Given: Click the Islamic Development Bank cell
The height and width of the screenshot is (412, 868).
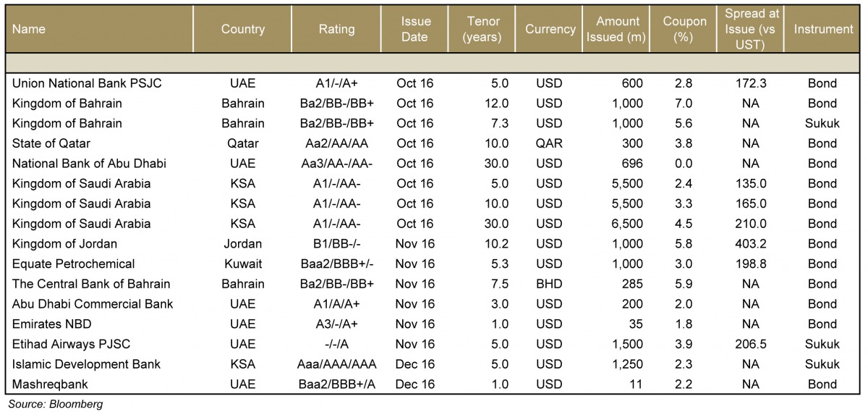Looking at the screenshot, I should 86,364.
